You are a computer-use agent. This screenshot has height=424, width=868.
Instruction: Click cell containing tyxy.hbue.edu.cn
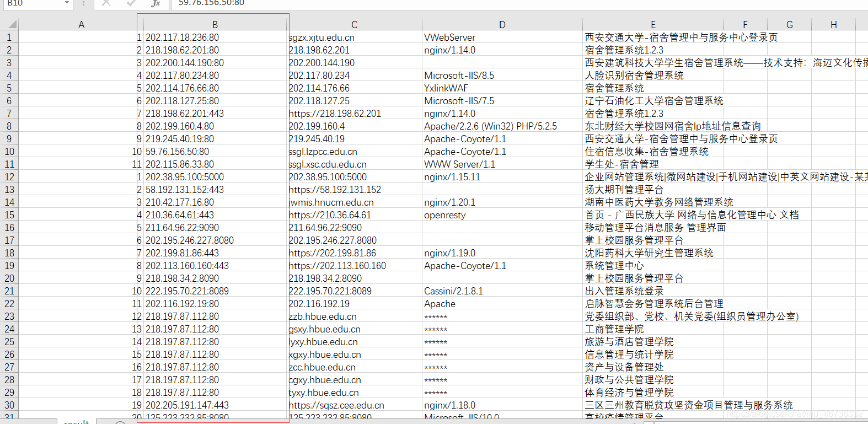355,393
